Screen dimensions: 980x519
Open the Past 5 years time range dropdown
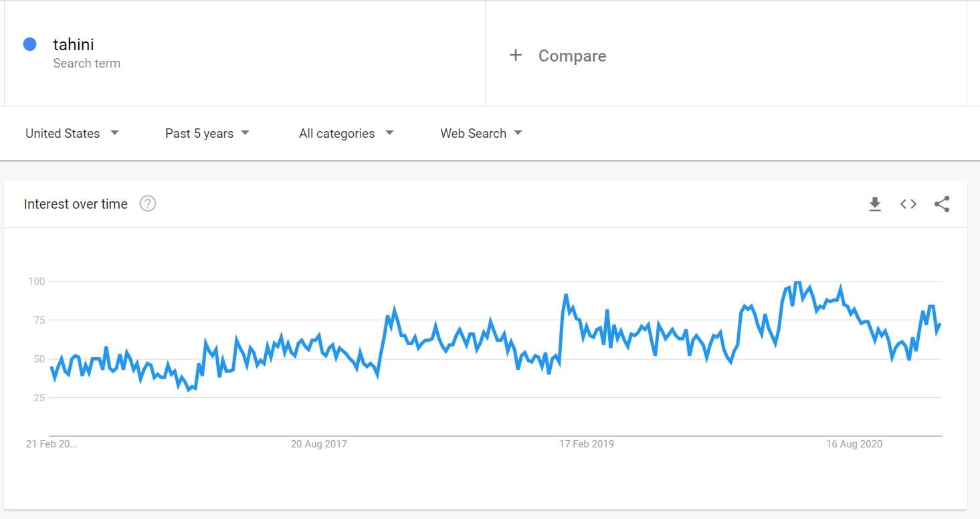(x=207, y=133)
